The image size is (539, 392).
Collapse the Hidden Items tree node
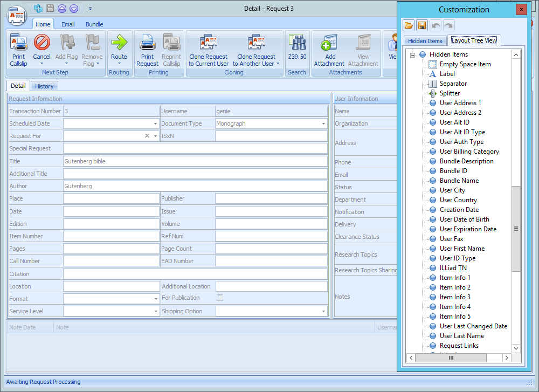click(x=413, y=54)
